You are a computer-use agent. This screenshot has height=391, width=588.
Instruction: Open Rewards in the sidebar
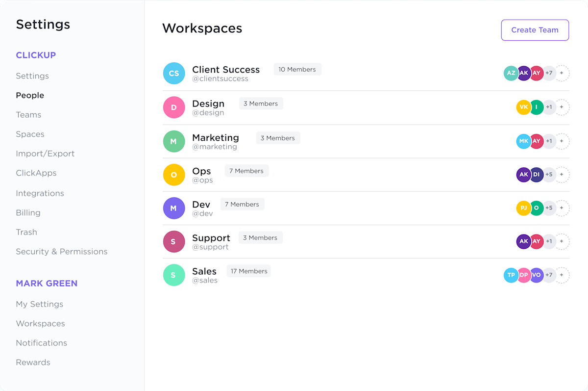(x=33, y=363)
